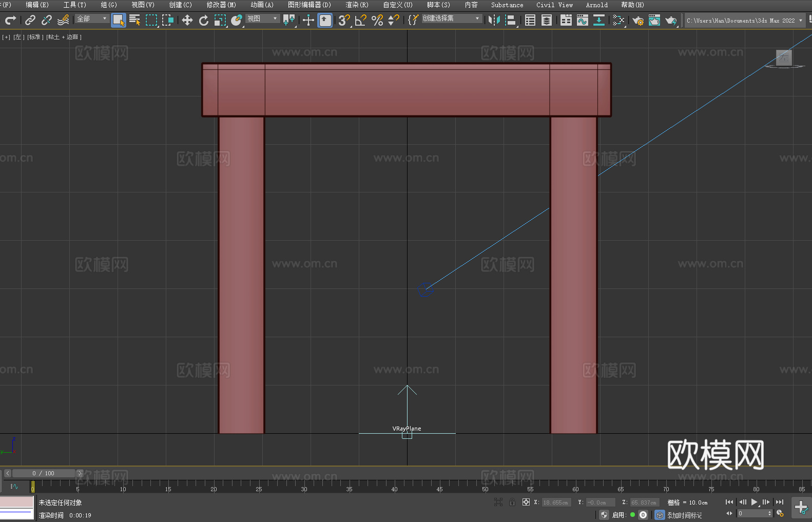Click the Z coordinate field
The height and width of the screenshot is (522, 812).
click(x=644, y=502)
